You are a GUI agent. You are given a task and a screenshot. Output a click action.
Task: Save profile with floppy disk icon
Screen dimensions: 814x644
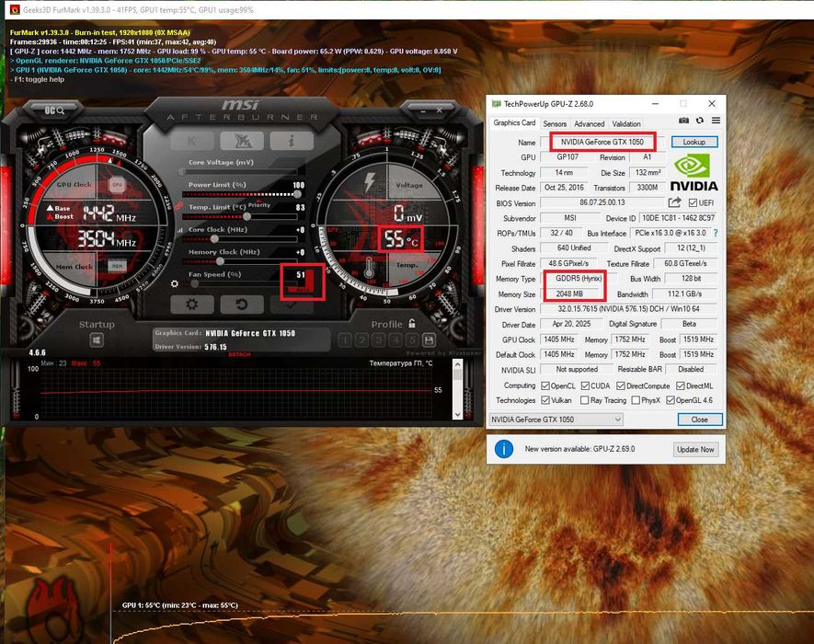pyautogui.click(x=429, y=340)
